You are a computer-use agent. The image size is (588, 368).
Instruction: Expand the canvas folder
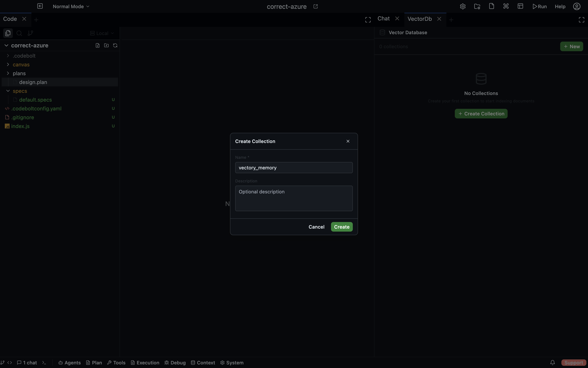click(x=8, y=64)
